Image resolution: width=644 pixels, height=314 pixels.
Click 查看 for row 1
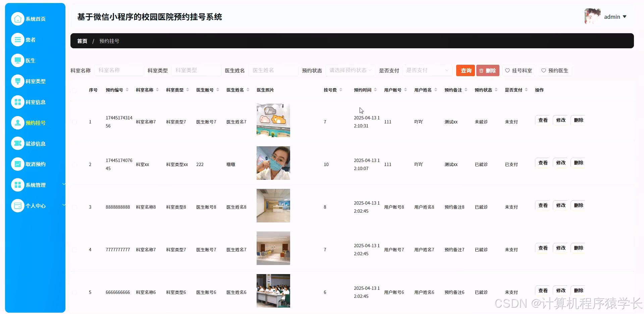coord(543,120)
